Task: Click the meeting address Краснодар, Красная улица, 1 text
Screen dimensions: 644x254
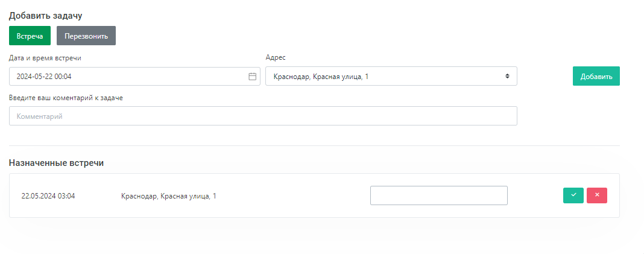Action: (169, 196)
